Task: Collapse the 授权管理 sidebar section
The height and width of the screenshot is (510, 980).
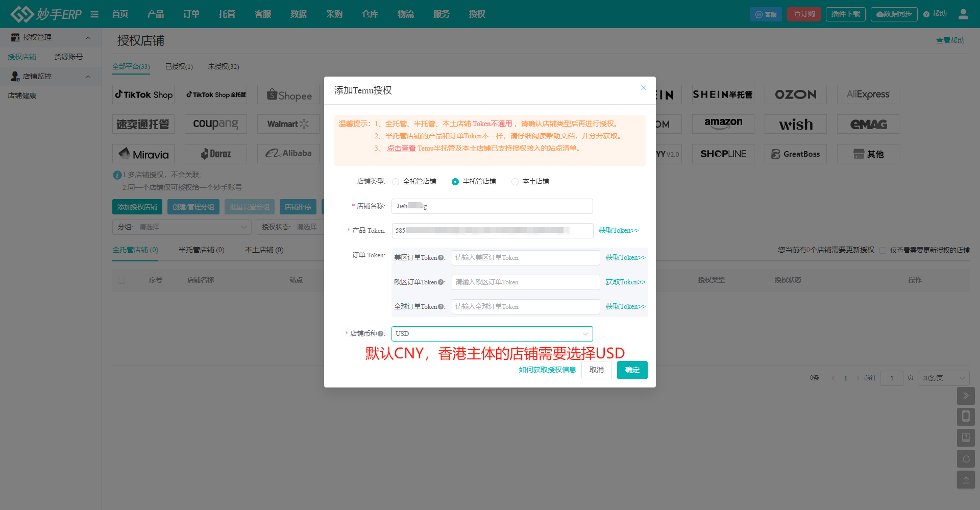Action: (x=88, y=38)
